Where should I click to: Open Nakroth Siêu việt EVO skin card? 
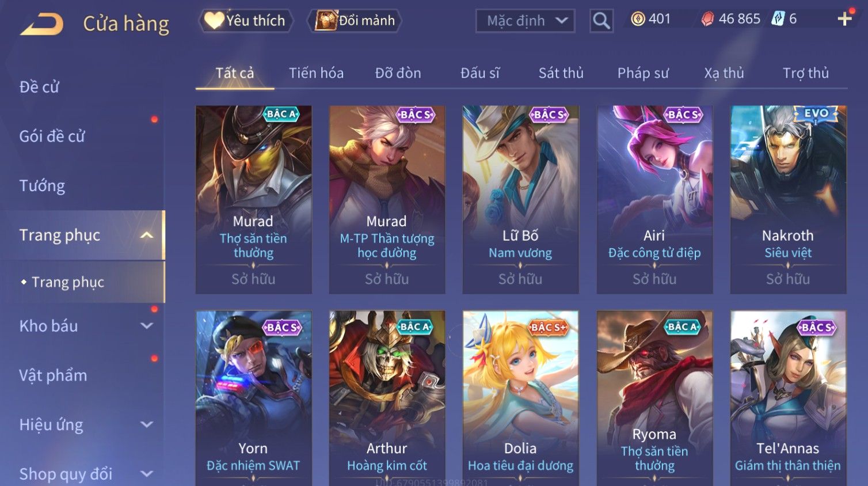pos(788,199)
